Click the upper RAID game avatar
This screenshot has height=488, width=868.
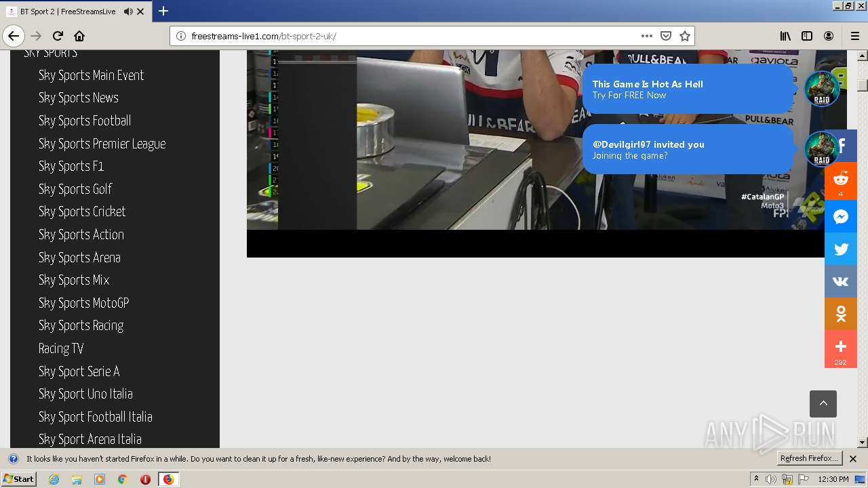tap(822, 89)
